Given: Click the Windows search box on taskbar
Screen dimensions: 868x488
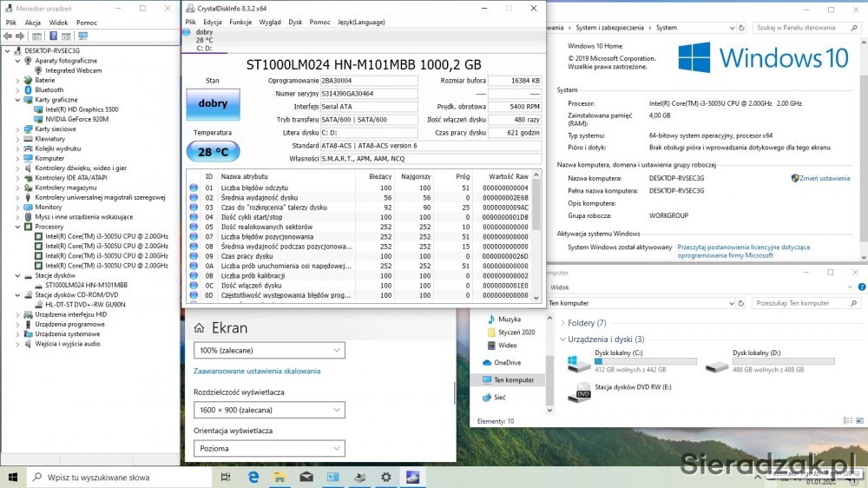Looking at the screenshot, I should click(x=119, y=477).
